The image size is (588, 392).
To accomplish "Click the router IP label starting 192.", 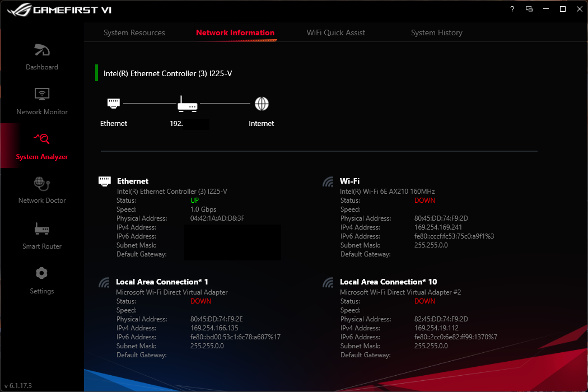I will [176, 123].
